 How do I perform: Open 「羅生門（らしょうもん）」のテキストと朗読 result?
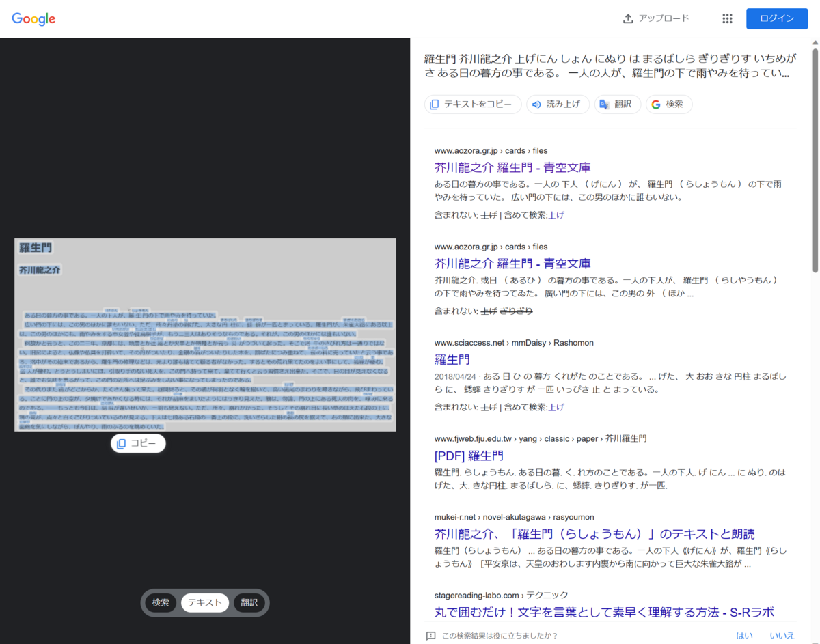(x=594, y=534)
